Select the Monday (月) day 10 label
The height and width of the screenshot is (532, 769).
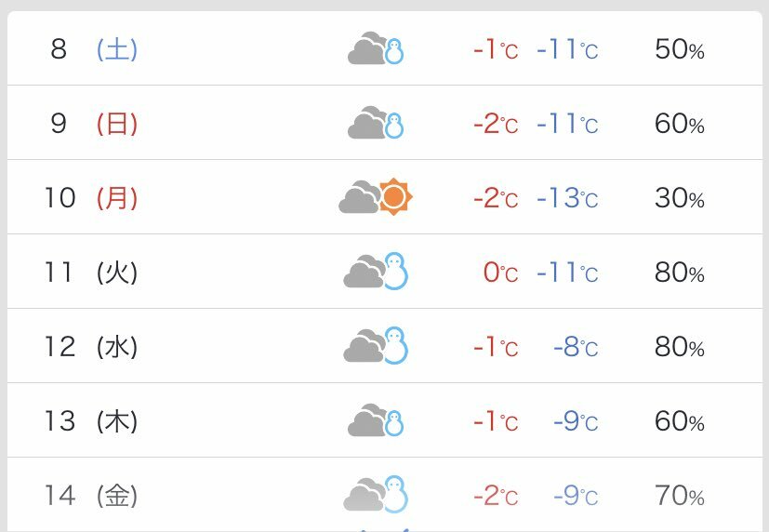(x=117, y=198)
